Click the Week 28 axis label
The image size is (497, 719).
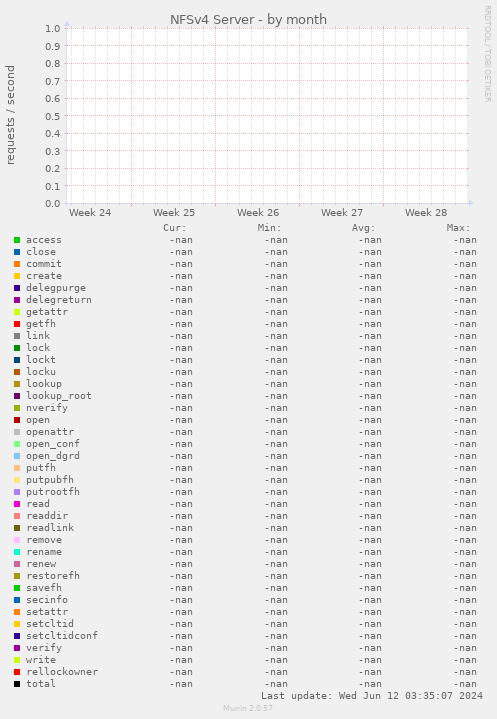(x=425, y=213)
